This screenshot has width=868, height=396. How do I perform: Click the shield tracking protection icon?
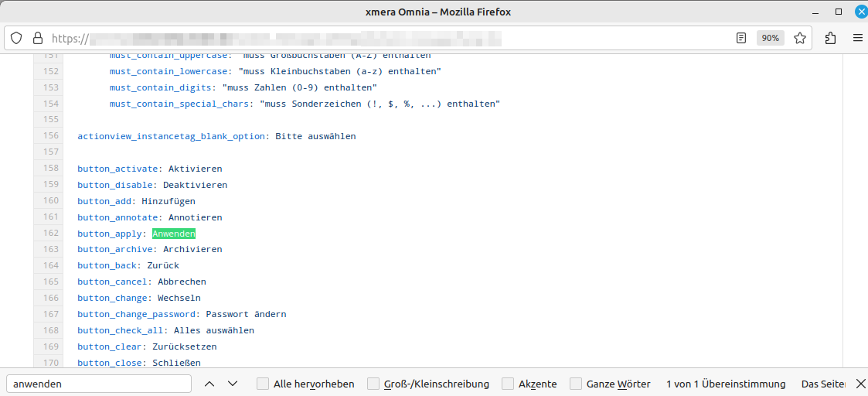[x=16, y=38]
